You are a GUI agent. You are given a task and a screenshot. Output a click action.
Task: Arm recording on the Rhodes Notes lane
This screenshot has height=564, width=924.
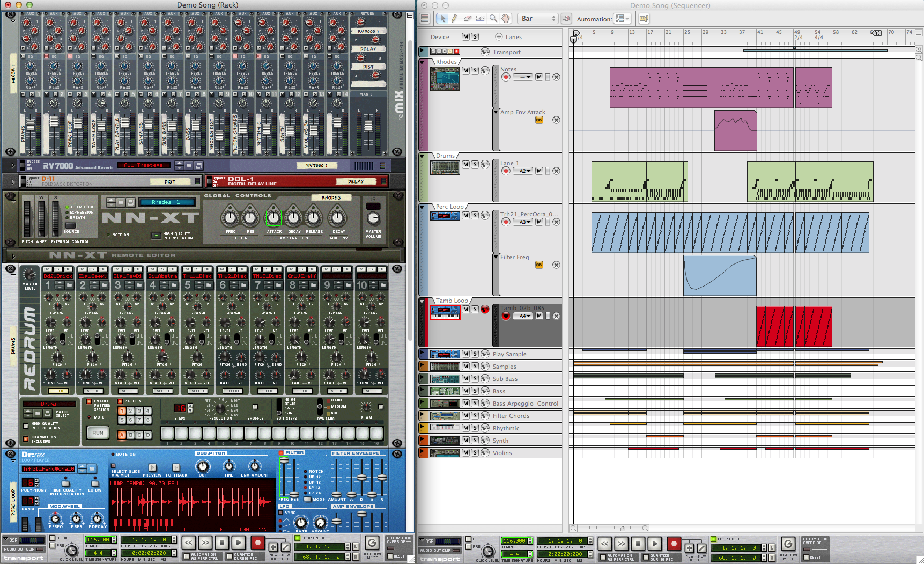click(x=505, y=77)
